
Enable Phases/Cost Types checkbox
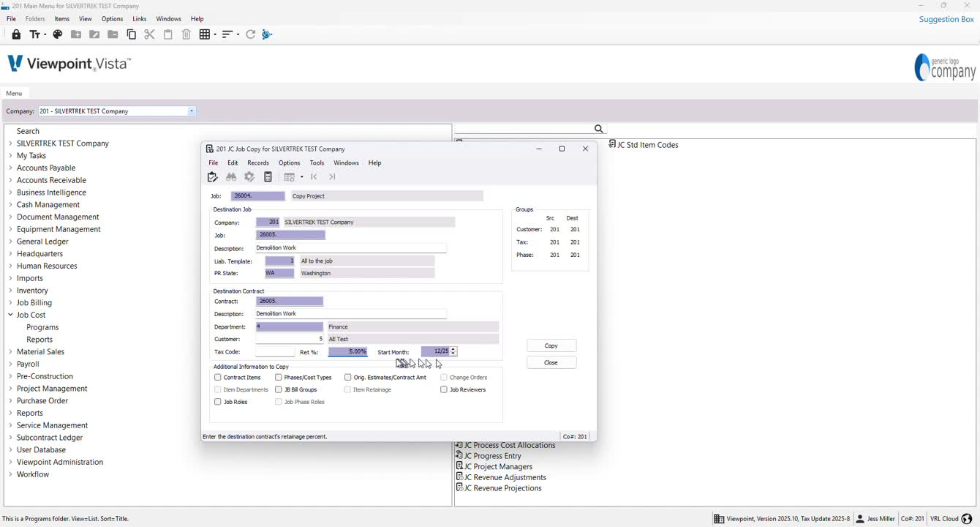click(x=279, y=378)
